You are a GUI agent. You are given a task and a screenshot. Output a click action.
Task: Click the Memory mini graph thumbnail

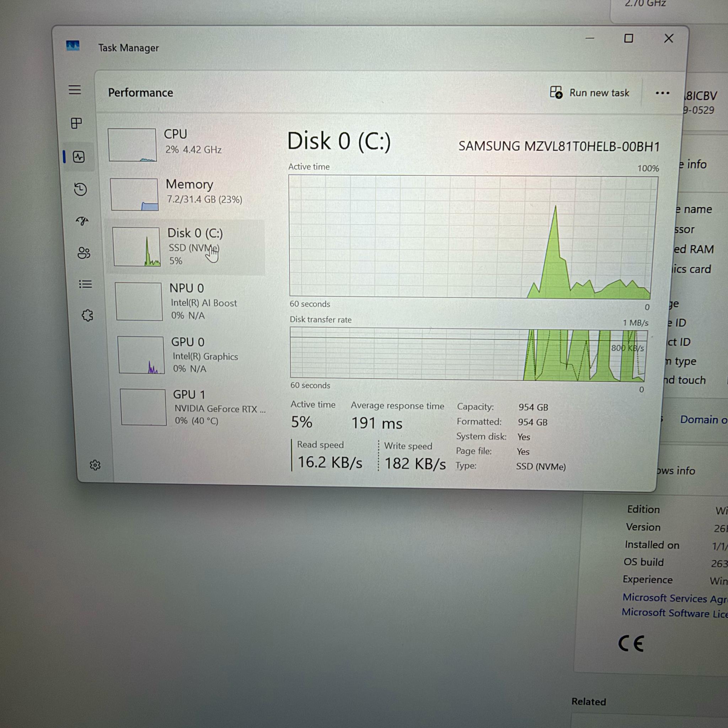tap(134, 194)
